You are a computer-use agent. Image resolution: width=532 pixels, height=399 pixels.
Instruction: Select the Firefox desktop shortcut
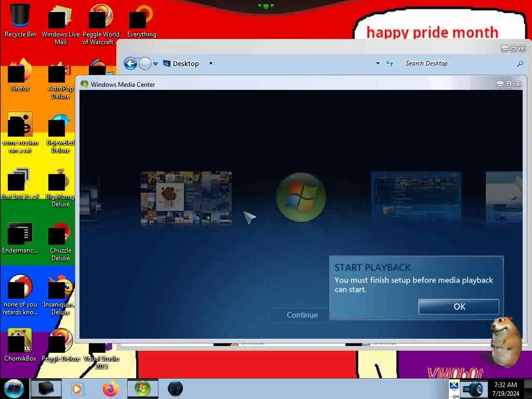[20, 75]
